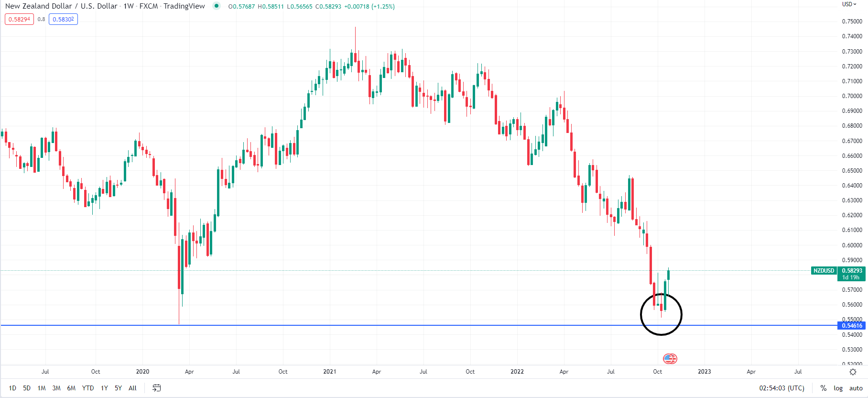Click the 2020 time axis label
868x398 pixels.
point(142,372)
